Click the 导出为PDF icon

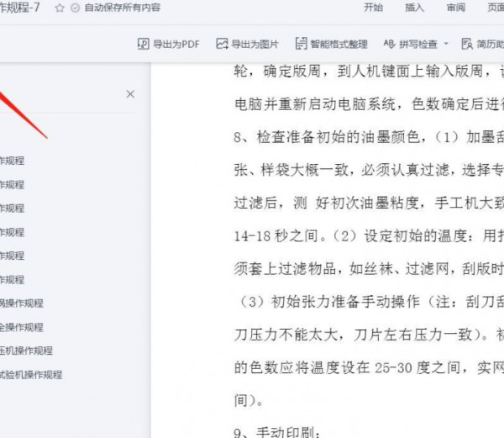[144, 44]
